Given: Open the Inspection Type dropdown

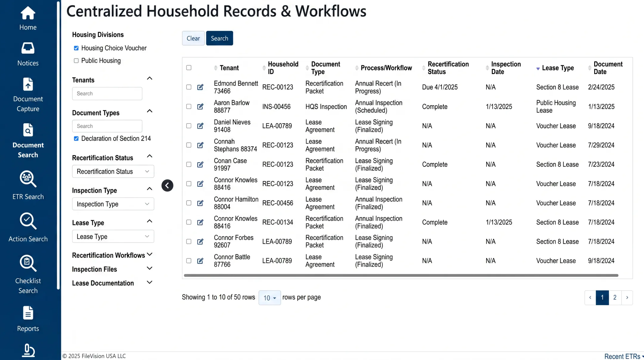Looking at the screenshot, I should [x=113, y=204].
